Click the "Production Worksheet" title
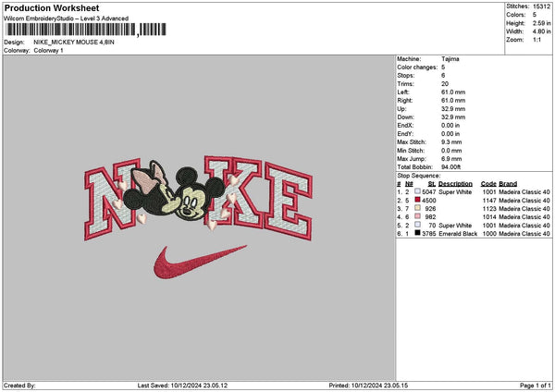Image resolution: width=555 pixels, height=392 pixels. point(52,7)
